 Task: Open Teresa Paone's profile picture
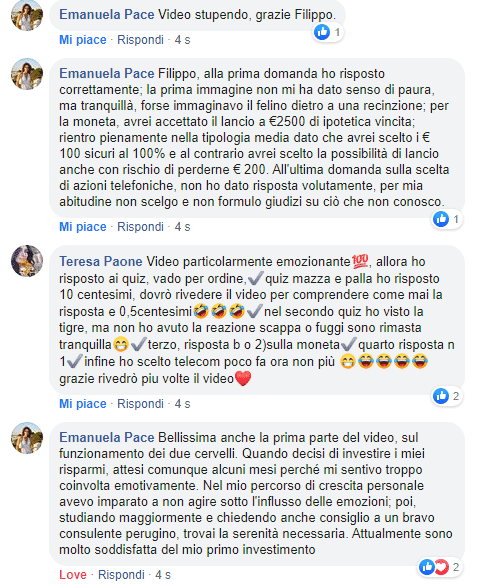pyautogui.click(x=27, y=261)
